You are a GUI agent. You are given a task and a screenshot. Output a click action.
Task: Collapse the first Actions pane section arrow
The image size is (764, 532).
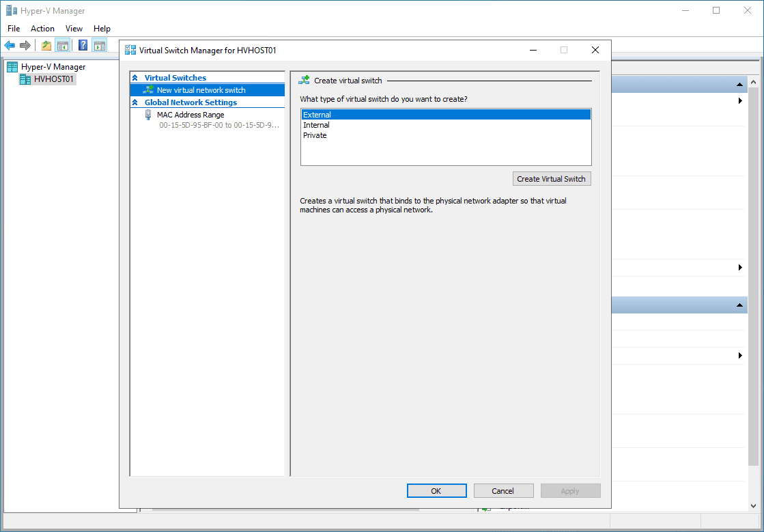coord(739,85)
